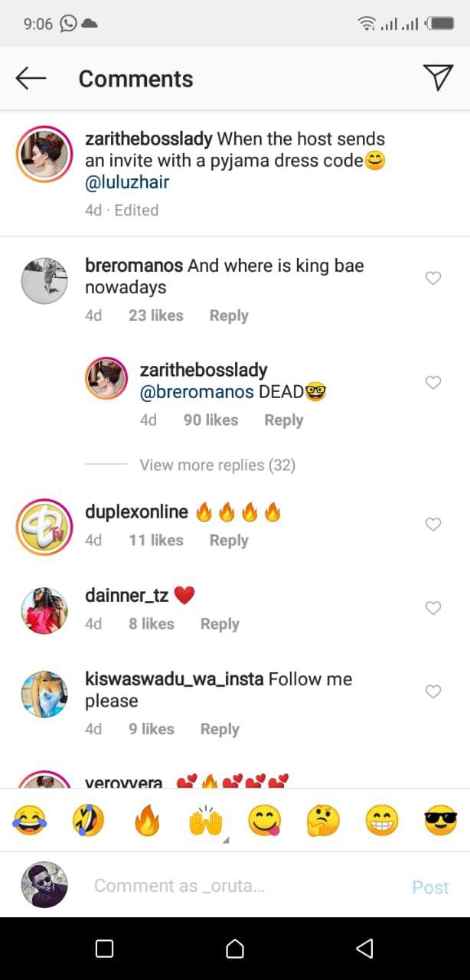Select the laughing emoji quick reaction
Screen dimensions: 470x980
click(x=29, y=819)
